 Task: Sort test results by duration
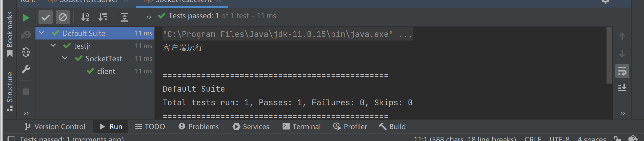click(x=103, y=17)
